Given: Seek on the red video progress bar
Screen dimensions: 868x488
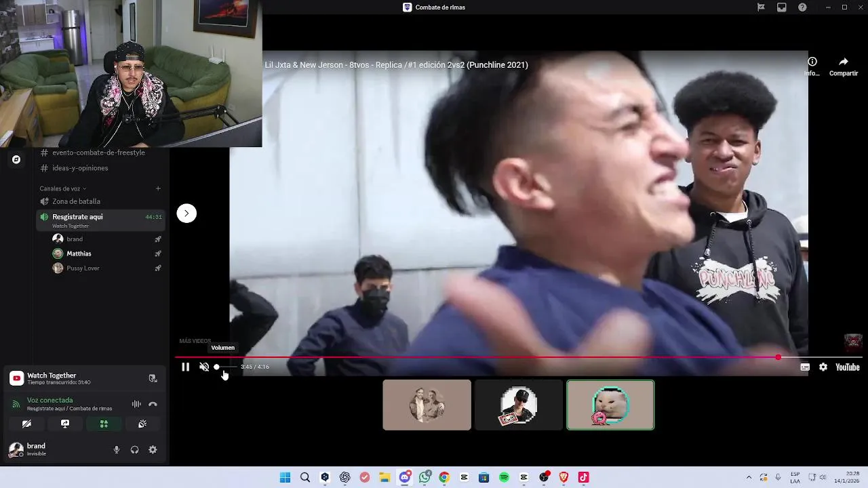Looking at the screenshot, I should (x=519, y=357).
